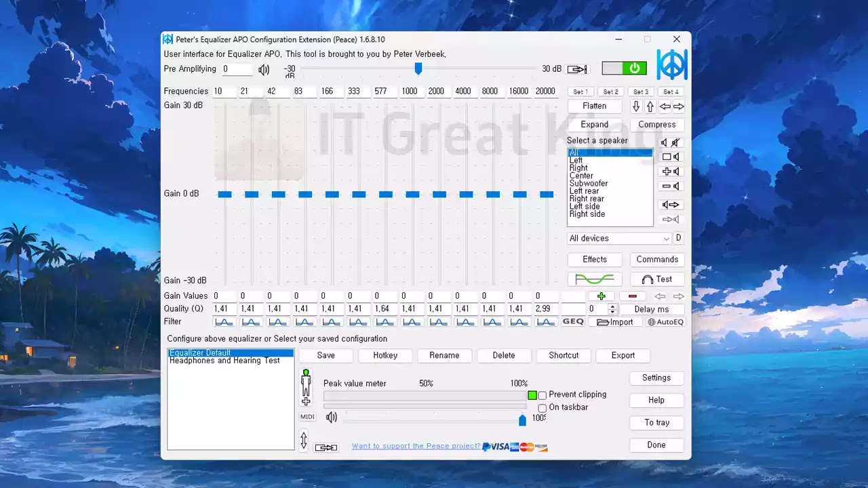Click the speaker with right arrow icon
Screen dimensions: 868x488
(671, 205)
